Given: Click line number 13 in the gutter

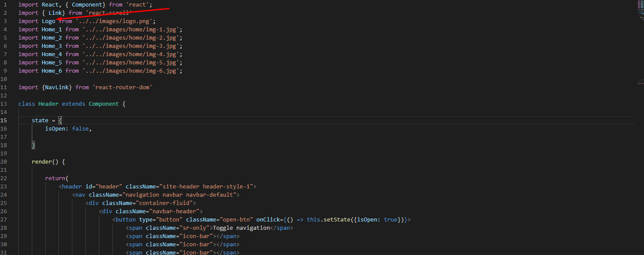Looking at the screenshot, I should pos(4,104).
